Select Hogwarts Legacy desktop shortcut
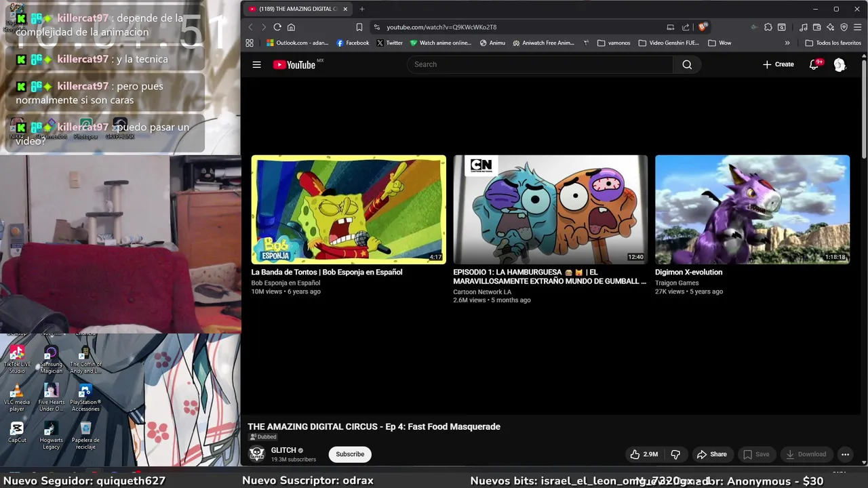The image size is (868, 488). tap(51, 435)
